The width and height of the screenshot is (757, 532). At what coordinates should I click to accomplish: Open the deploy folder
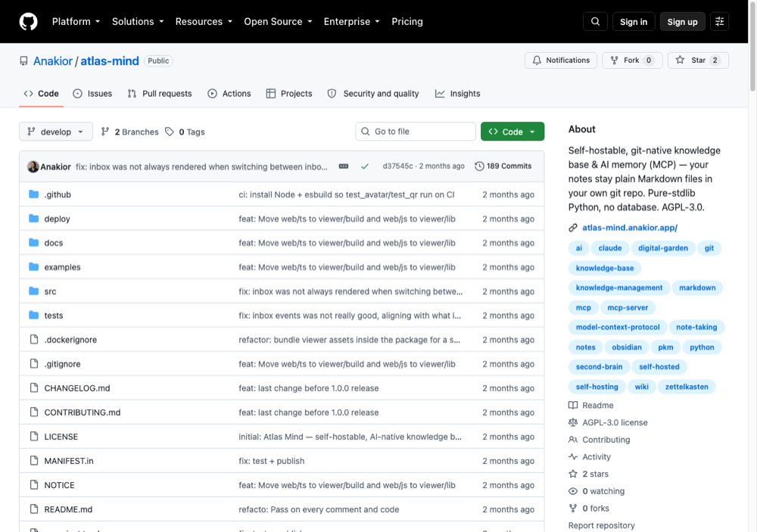click(x=57, y=219)
